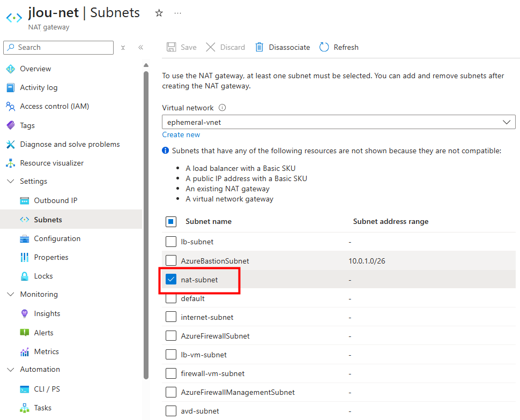Image resolution: width=520 pixels, height=420 pixels.
Task: Collapse the Automation section chevron
Action: click(11, 370)
